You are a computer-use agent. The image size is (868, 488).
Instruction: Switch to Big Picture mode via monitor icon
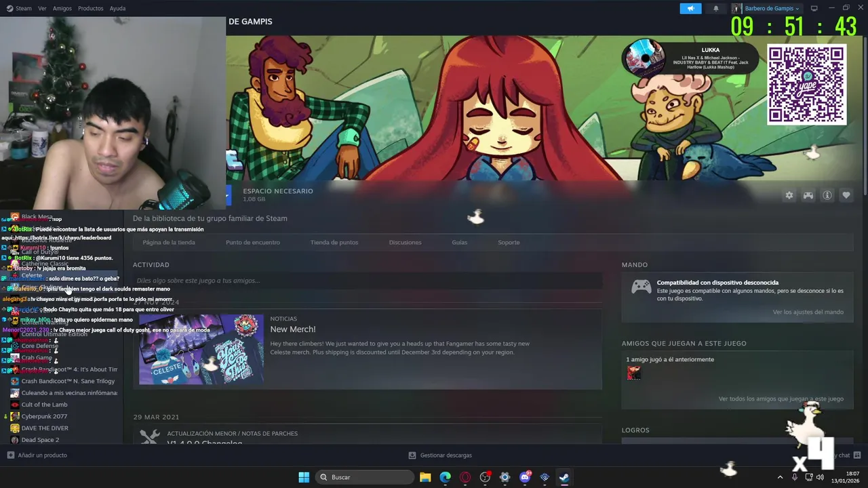click(814, 8)
